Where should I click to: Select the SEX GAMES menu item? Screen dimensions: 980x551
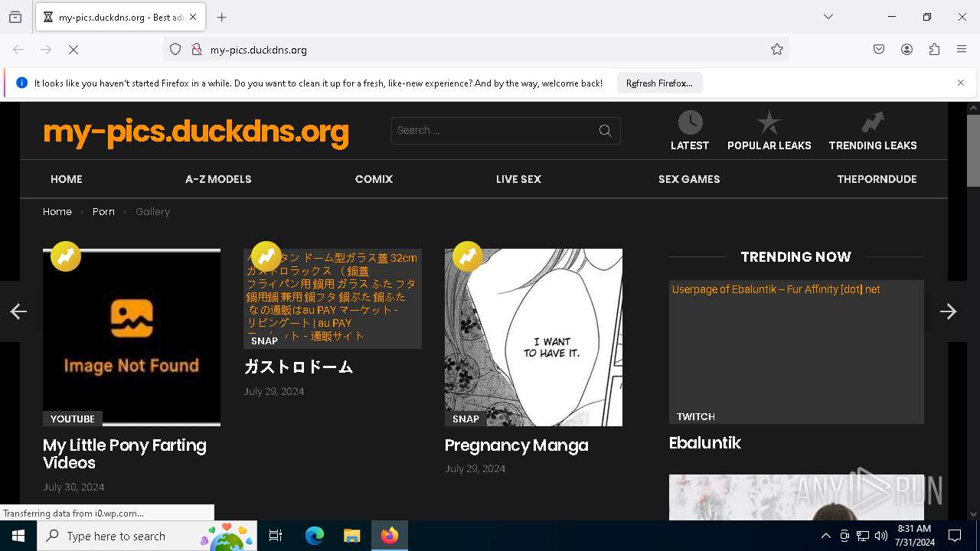689,179
